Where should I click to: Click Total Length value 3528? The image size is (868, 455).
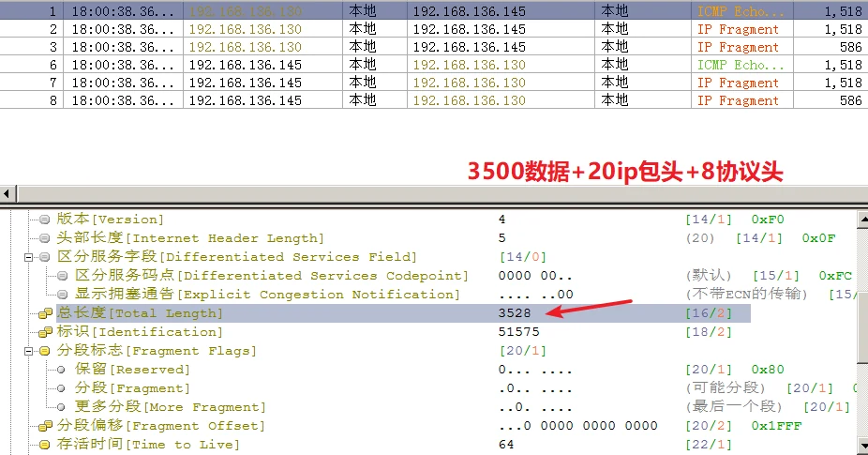pos(515,313)
